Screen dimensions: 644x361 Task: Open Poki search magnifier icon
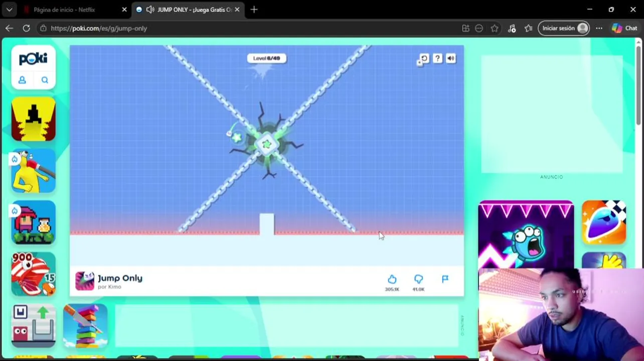click(45, 80)
